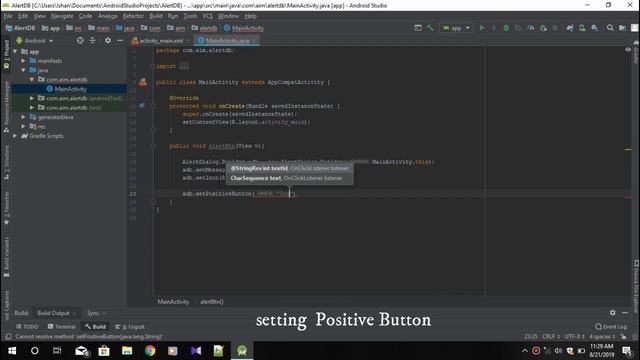Collapse the java folder node
The height and width of the screenshot is (360, 640).
[x=24, y=70]
